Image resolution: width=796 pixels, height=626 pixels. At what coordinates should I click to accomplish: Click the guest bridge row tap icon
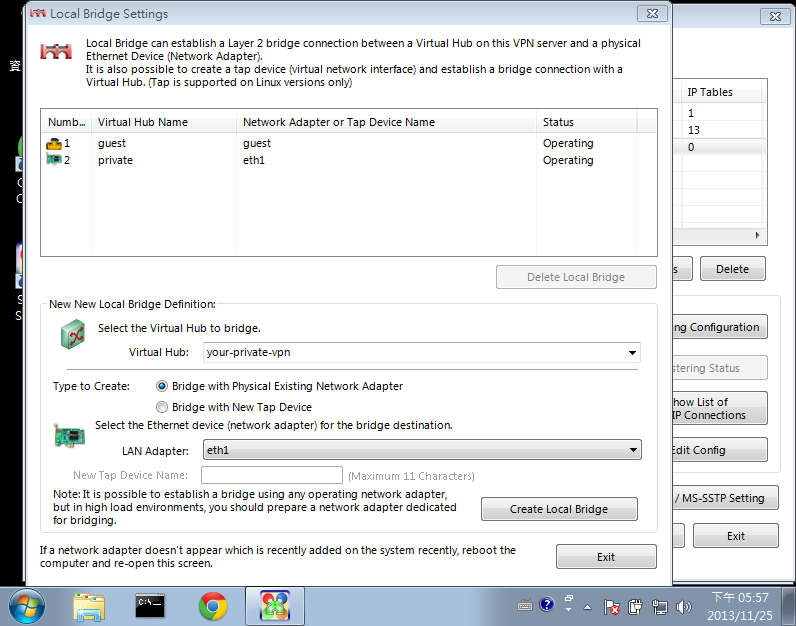click(54, 144)
